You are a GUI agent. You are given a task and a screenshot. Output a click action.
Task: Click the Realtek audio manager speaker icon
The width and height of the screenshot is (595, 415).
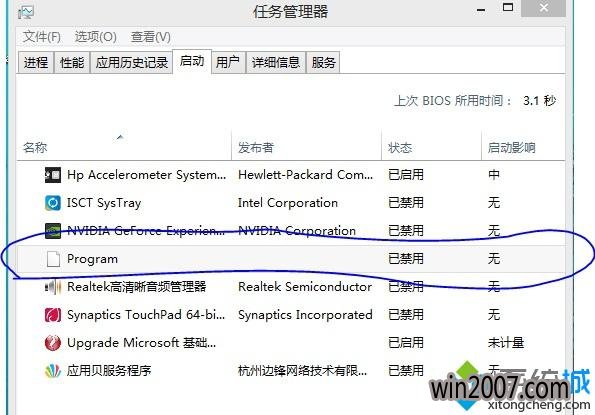tap(53, 287)
